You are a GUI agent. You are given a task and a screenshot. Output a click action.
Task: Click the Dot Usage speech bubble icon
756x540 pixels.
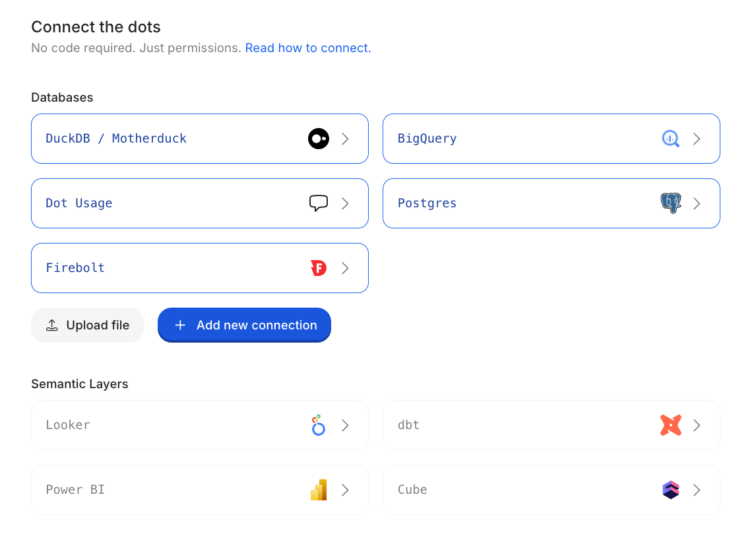coord(318,203)
